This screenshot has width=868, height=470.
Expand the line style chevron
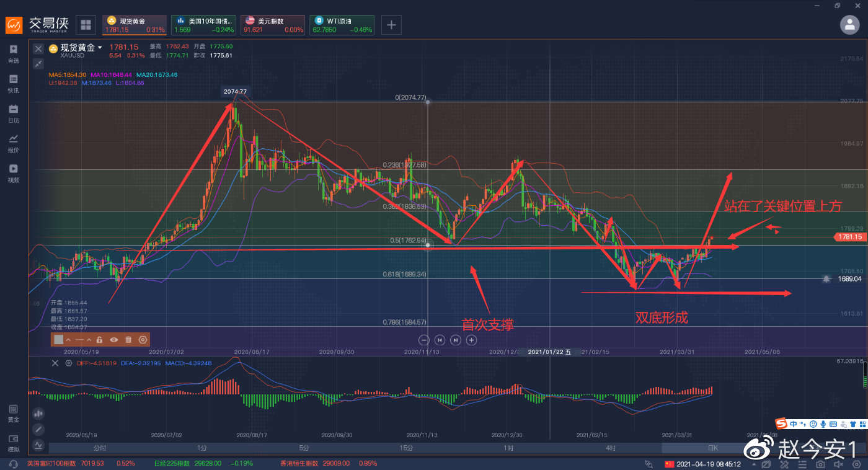click(x=89, y=340)
